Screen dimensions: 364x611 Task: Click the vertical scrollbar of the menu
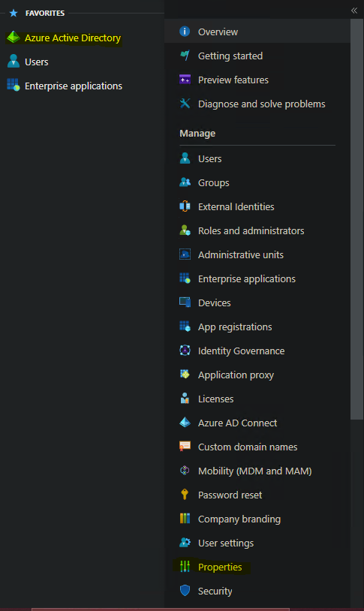point(357,219)
